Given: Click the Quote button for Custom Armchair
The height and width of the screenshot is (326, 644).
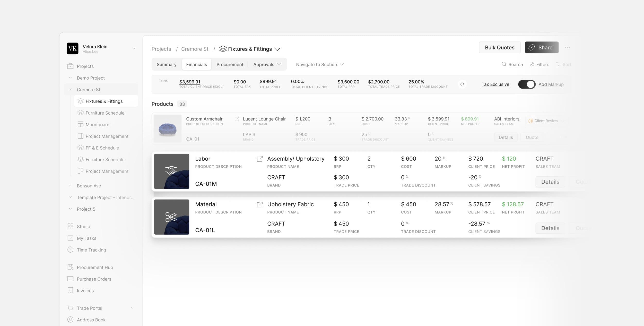Looking at the screenshot, I should 532,137.
